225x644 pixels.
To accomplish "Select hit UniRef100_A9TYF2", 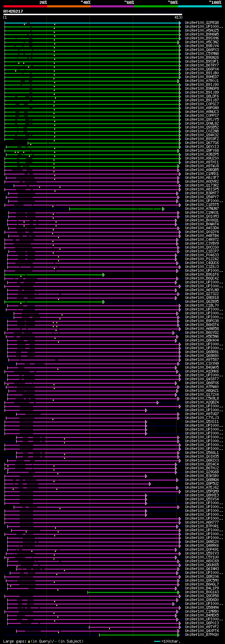I will point(202,627).
